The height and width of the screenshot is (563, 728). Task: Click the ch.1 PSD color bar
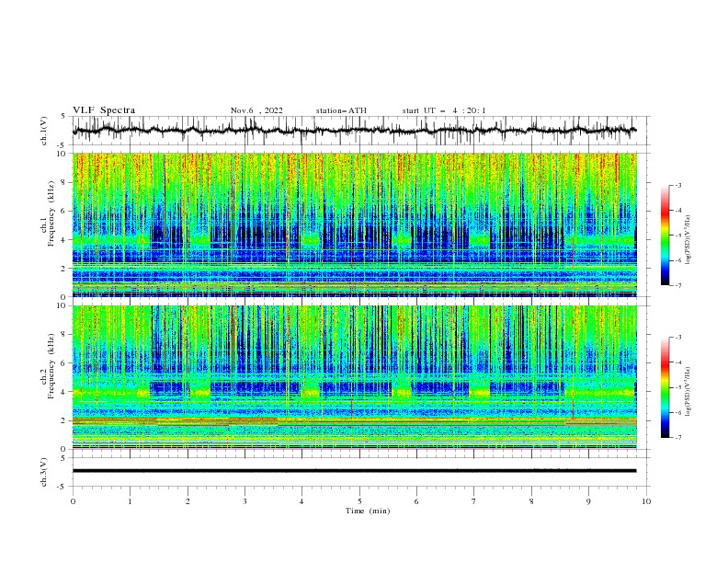coord(665,236)
